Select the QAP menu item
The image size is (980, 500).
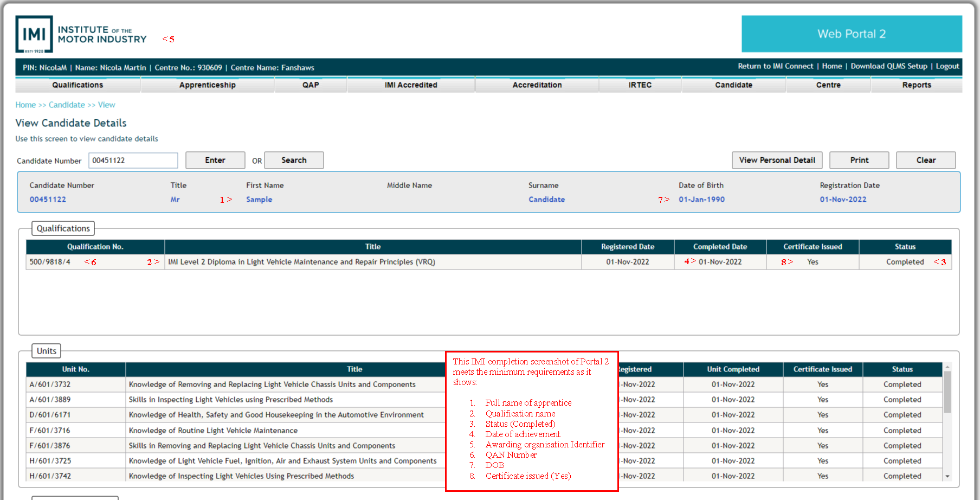coord(311,85)
